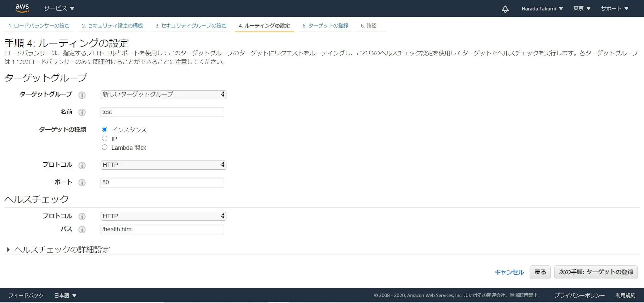
Task: Select the インスタンス target type radio
Action: tap(104, 129)
